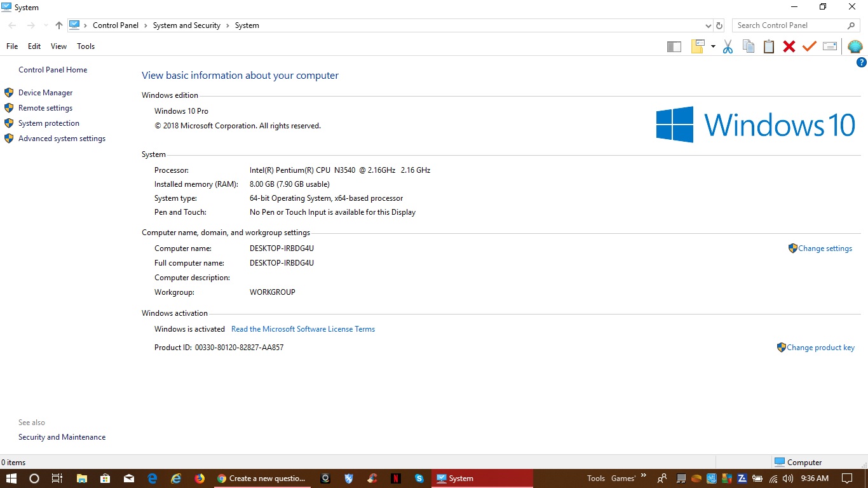Open CCleaner from the taskbar
This screenshot has height=488, width=868.
372,478
